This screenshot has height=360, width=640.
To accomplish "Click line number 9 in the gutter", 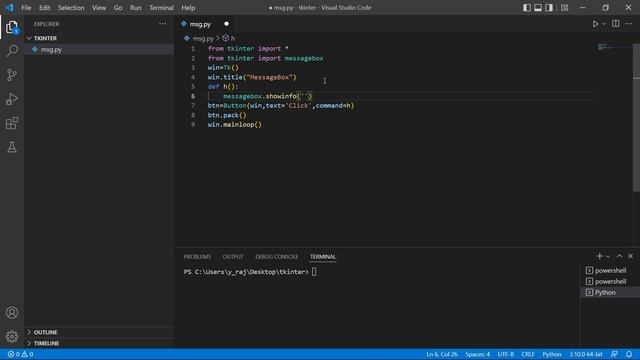I will [193, 124].
